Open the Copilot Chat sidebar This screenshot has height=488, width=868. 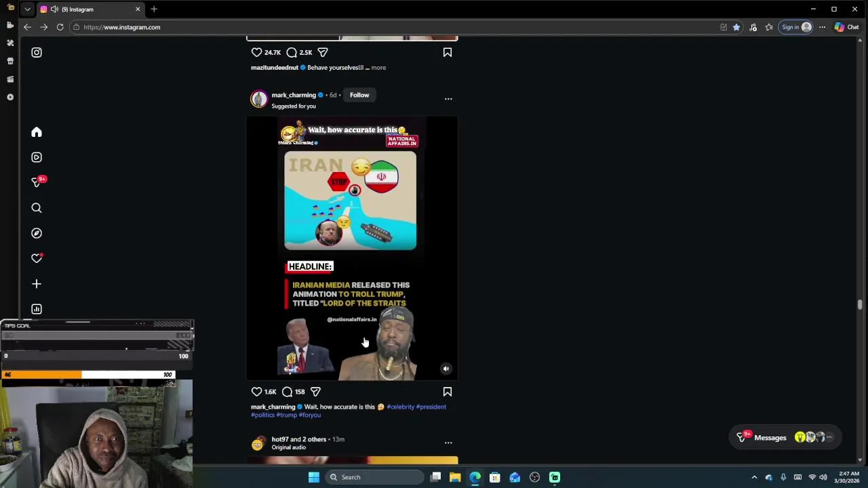click(847, 27)
